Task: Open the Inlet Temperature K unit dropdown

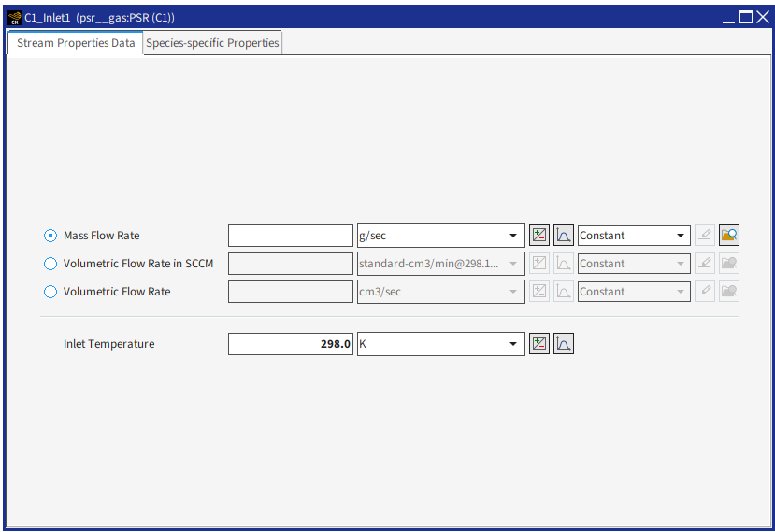Action: [x=441, y=344]
